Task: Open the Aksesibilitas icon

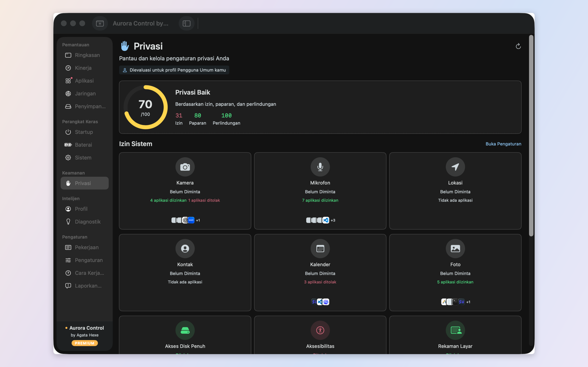Action: [x=320, y=330]
